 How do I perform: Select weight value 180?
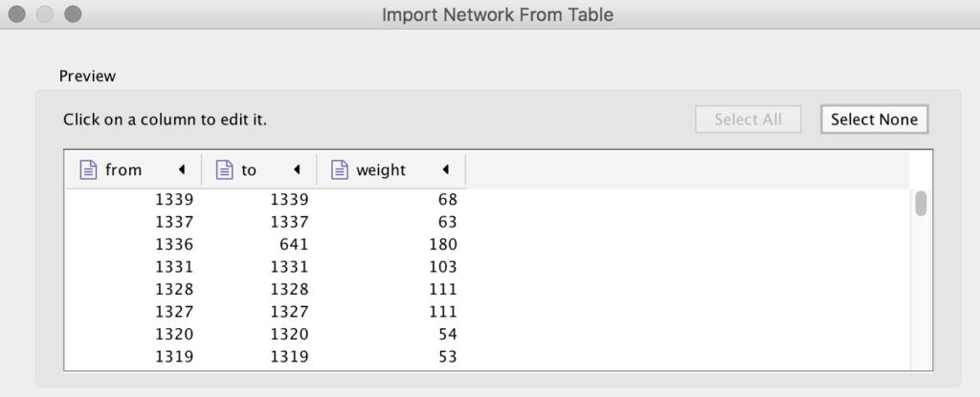click(x=442, y=245)
